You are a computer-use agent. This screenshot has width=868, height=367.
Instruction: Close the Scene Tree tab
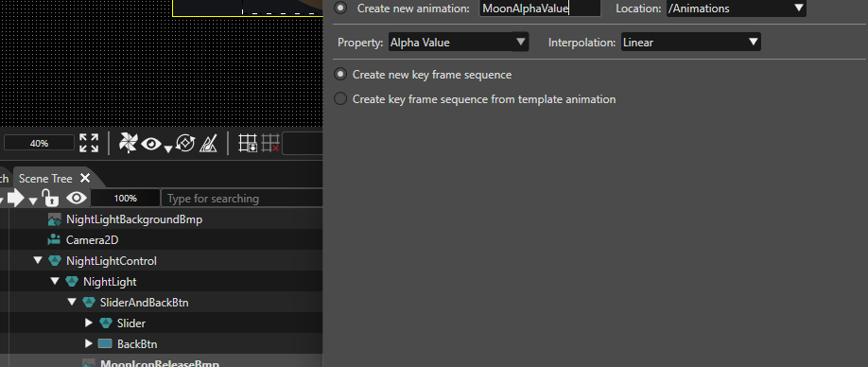point(85,178)
